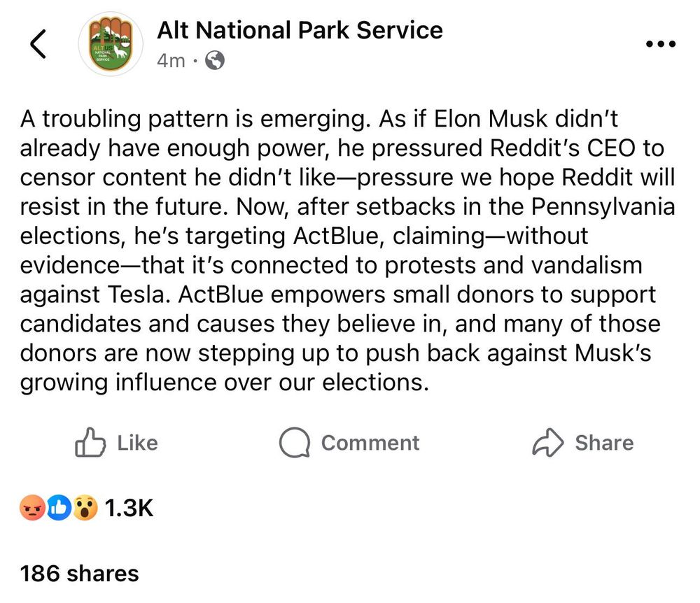View the 1.3K reactions count
The width and height of the screenshot is (700, 603).
coord(128,508)
